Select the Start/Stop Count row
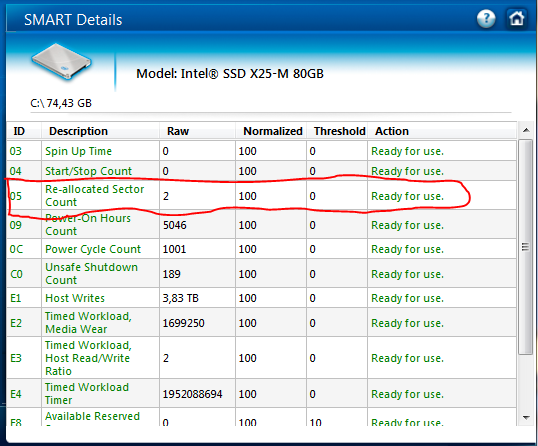 [x=261, y=171]
